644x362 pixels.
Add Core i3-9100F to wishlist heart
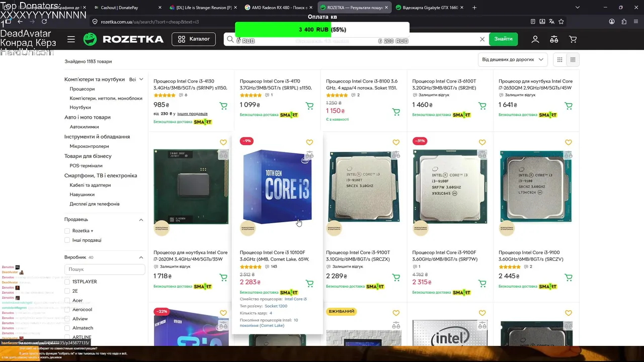tap(482, 142)
